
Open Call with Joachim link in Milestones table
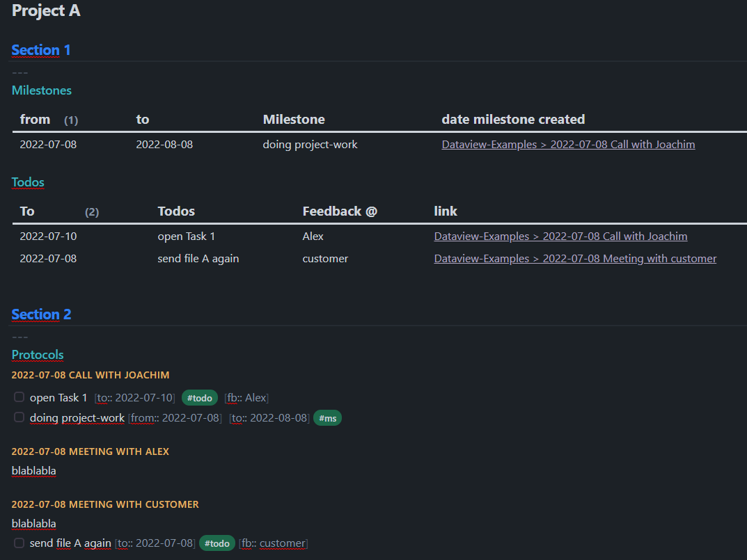[568, 145]
